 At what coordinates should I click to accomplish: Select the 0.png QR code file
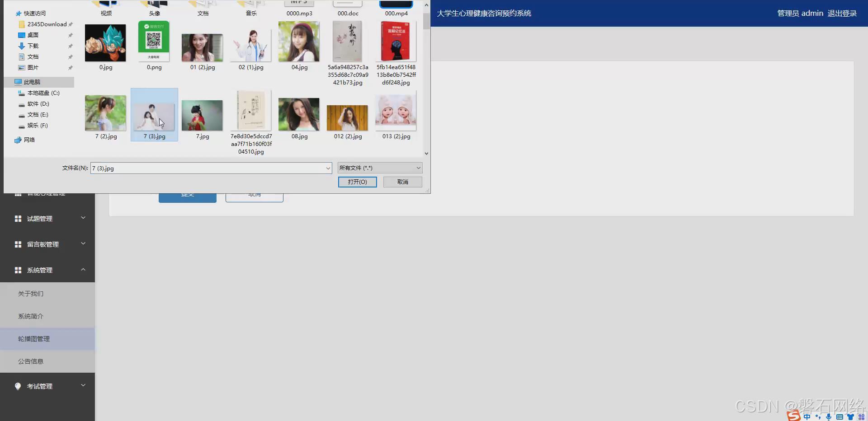(154, 42)
